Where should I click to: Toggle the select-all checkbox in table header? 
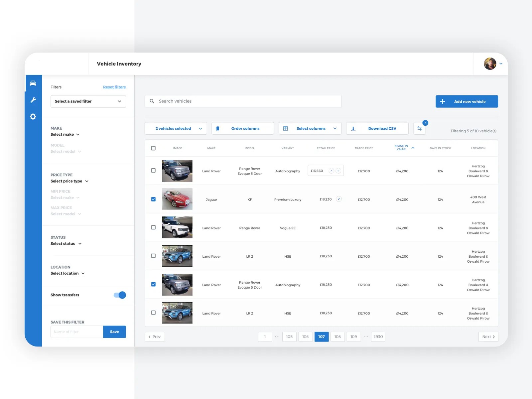(x=153, y=148)
